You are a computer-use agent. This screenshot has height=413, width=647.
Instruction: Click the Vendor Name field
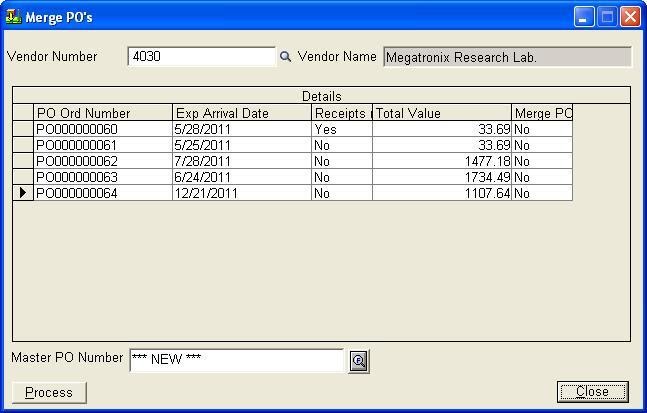(507, 57)
